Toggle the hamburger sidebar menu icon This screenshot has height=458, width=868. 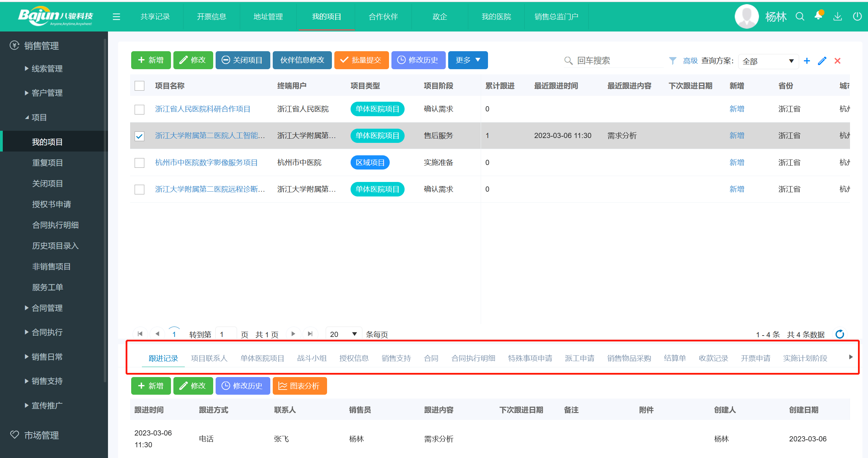[116, 17]
